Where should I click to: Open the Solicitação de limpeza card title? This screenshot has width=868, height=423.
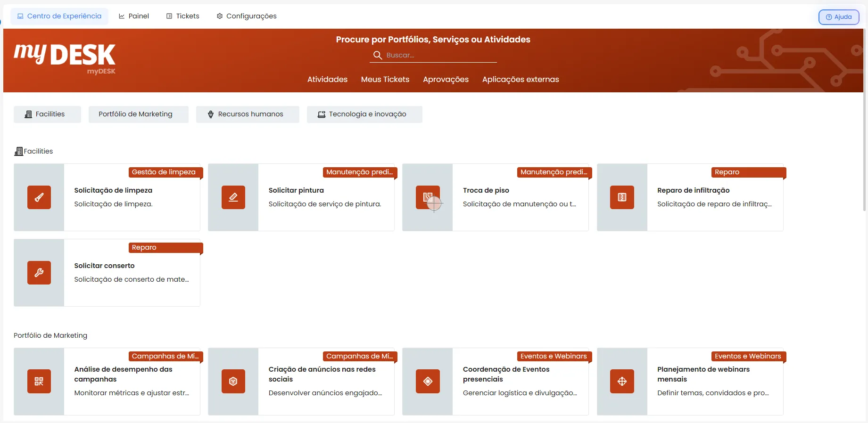click(113, 190)
